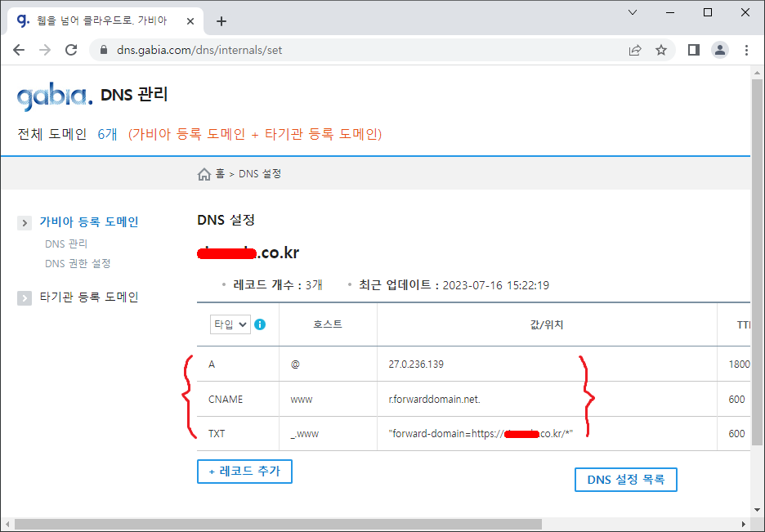Close the 가비아 browser tab

pos(190,21)
